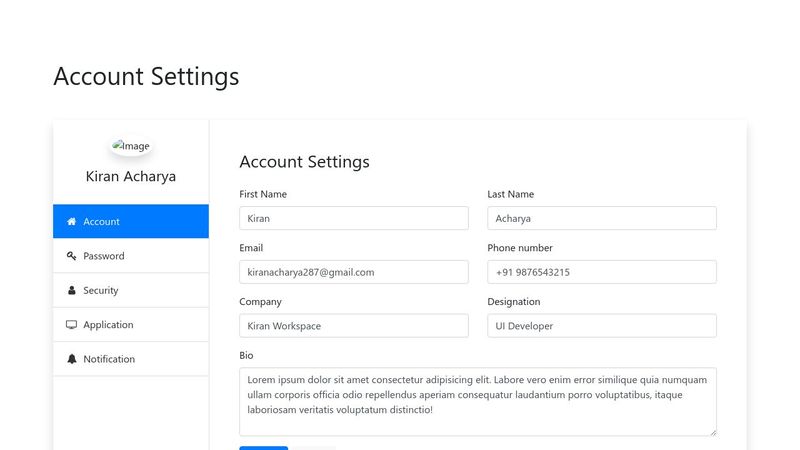This screenshot has width=800, height=450.
Task: Click into the Last Name field
Action: click(602, 218)
